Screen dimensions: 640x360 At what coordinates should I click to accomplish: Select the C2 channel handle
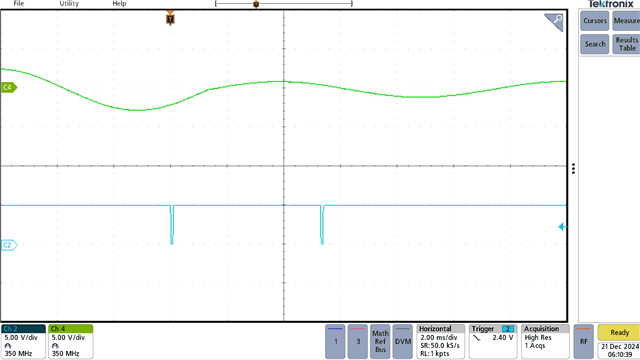coord(9,245)
